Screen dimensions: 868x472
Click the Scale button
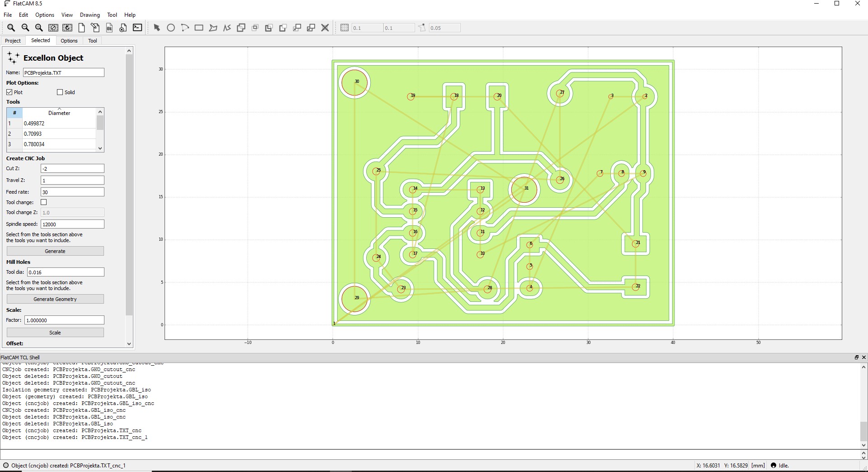click(x=55, y=333)
